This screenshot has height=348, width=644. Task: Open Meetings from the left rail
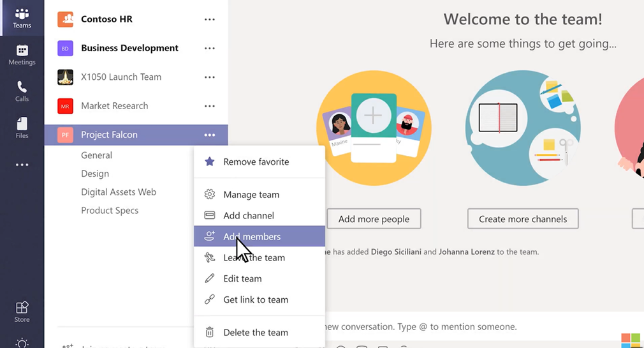coord(22,55)
